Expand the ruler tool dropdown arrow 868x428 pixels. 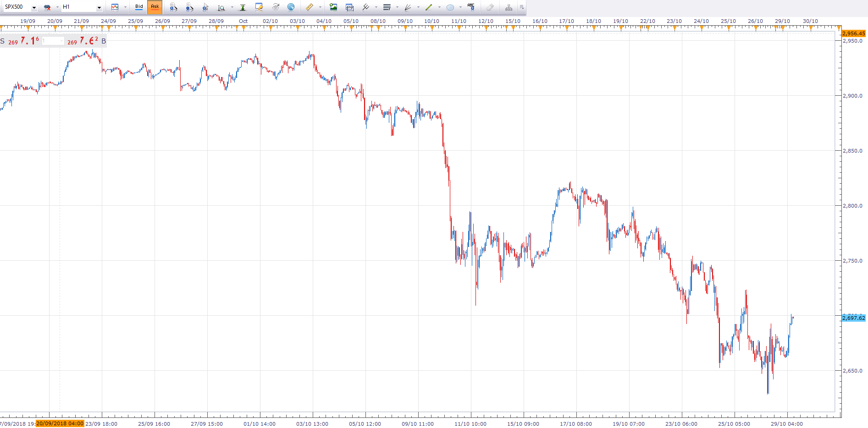[320, 7]
